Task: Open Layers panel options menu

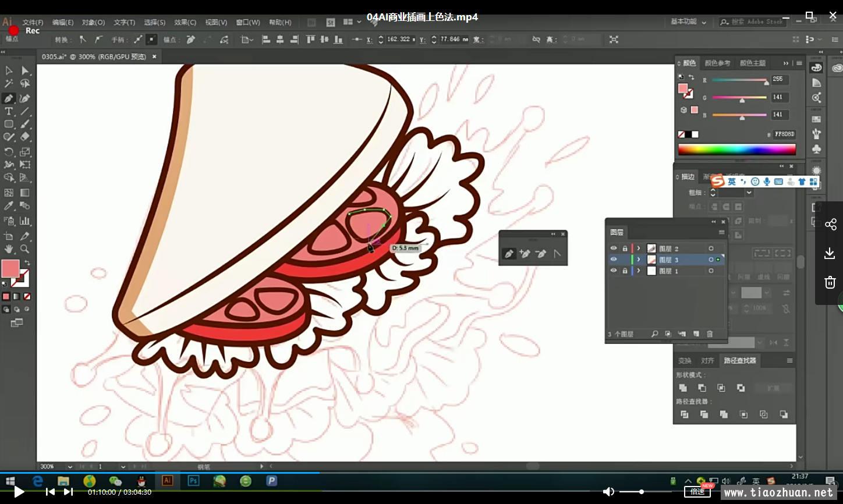Action: tap(722, 232)
